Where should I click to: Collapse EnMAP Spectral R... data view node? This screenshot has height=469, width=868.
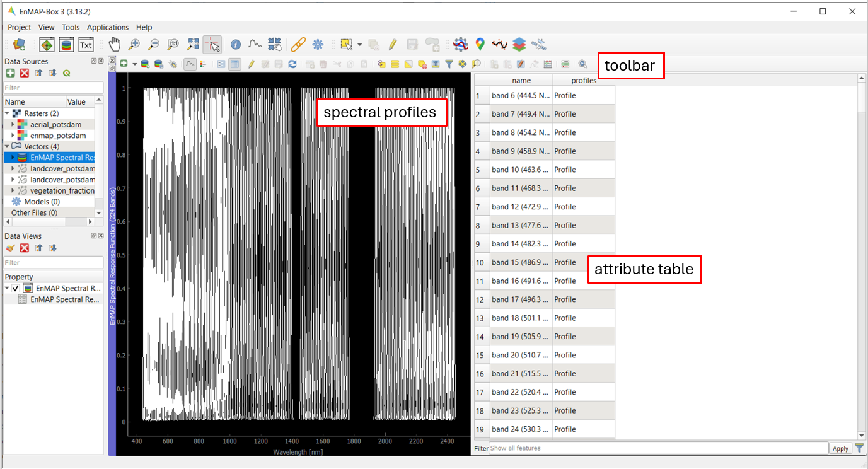click(8, 288)
